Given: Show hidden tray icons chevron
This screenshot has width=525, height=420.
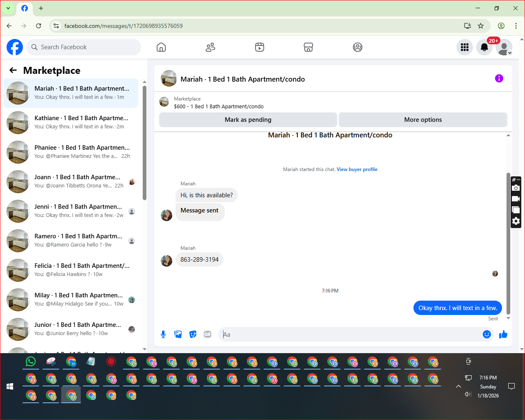Looking at the screenshot, I should coord(459,386).
